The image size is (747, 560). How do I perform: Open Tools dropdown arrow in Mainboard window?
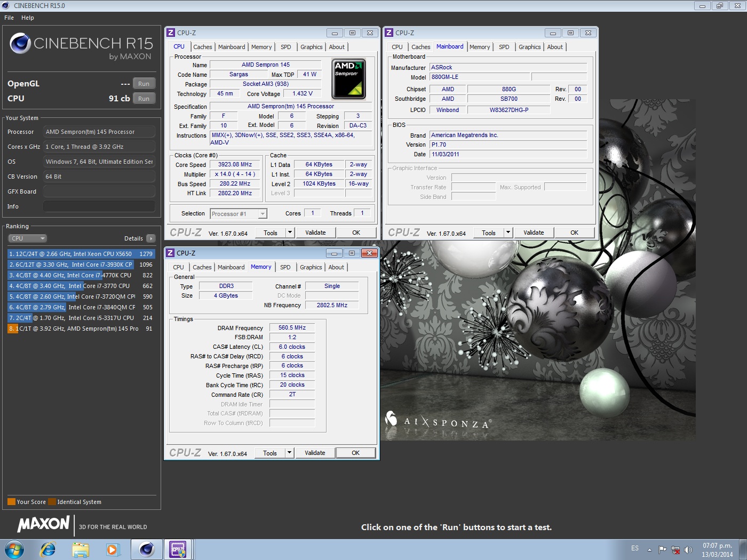click(508, 233)
